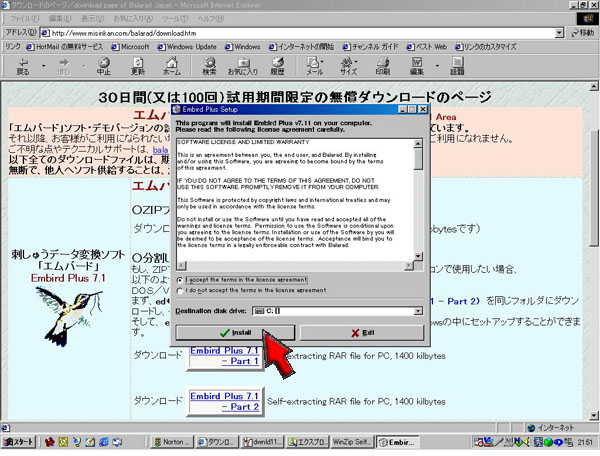Image resolution: width=600 pixels, height=456 pixels.
Task: Click the clock showing 21:51
Action: 585,442
